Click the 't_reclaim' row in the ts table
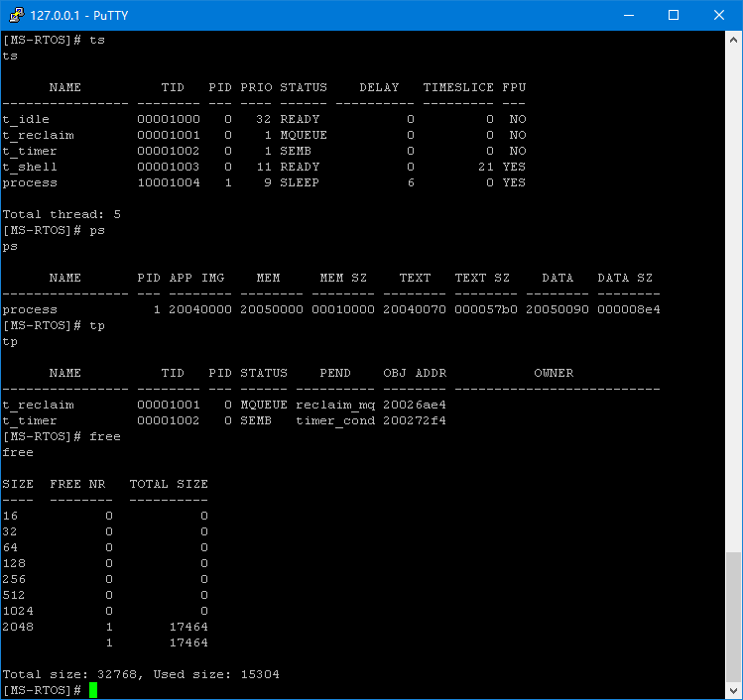Screen dimensions: 743x700 tap(264, 136)
